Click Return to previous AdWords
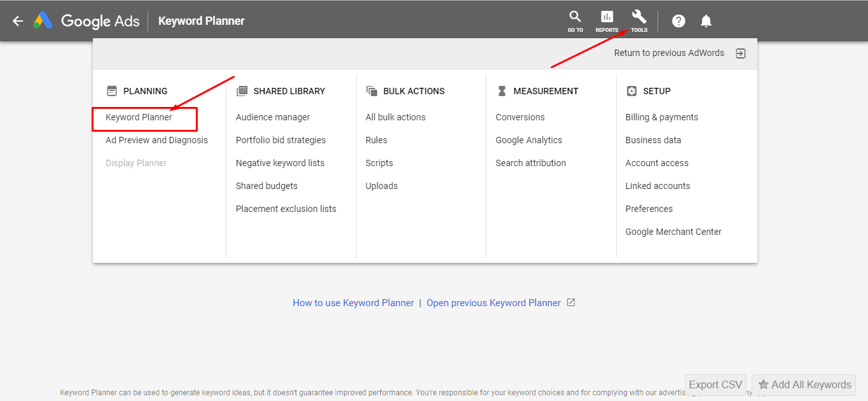868x401 pixels. pos(669,53)
